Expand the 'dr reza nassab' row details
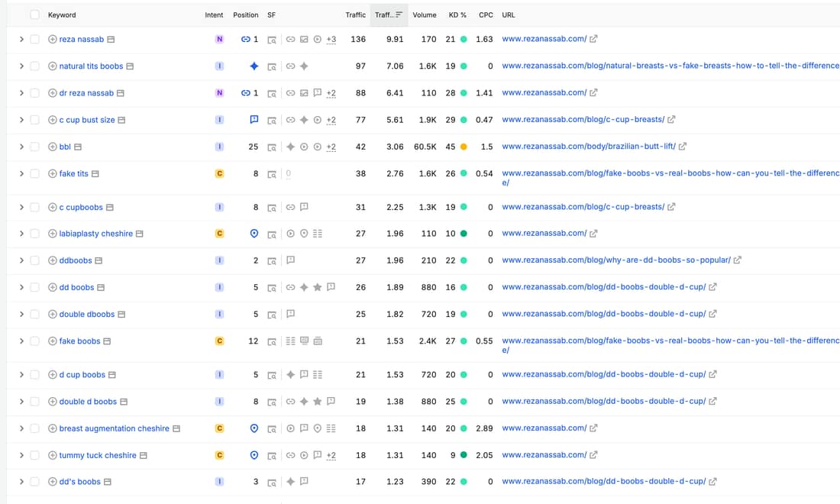 tap(21, 93)
